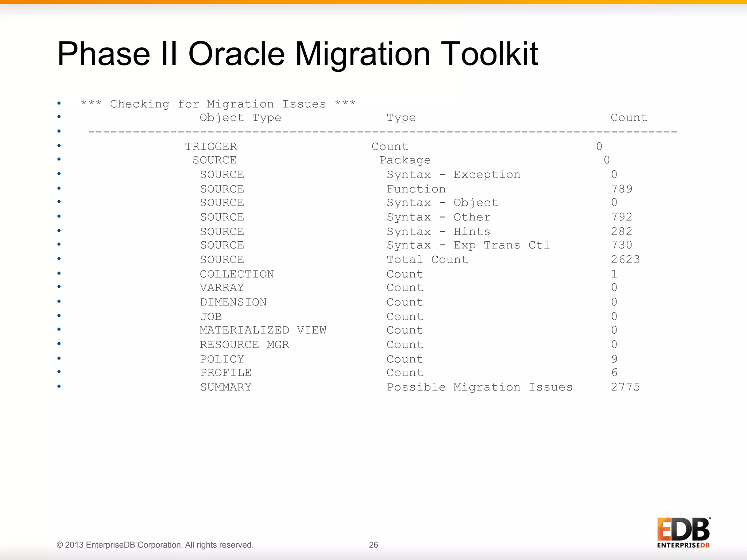Click the 'Package' type entry

pos(405,160)
